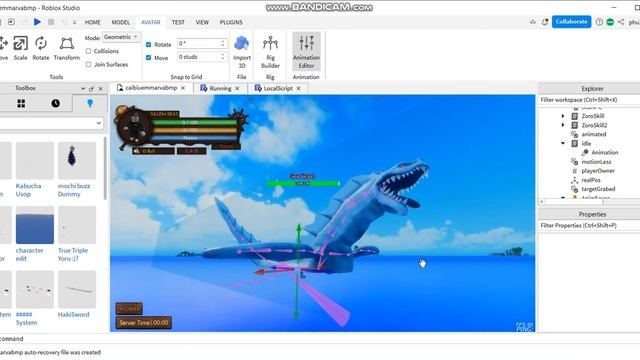Open the MODEL ribbon tab
This screenshot has width=640, height=360.
click(x=121, y=22)
